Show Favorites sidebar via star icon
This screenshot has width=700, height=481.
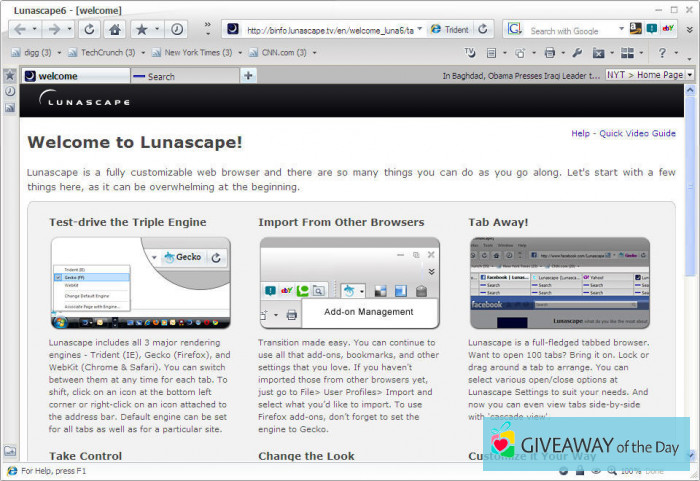(10, 75)
